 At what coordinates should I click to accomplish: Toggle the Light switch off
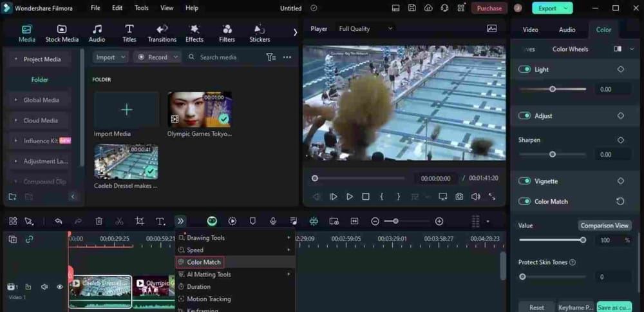pyautogui.click(x=524, y=70)
